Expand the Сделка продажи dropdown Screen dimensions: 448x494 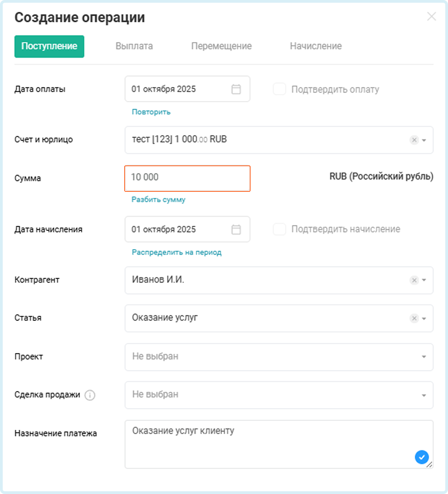pos(424,395)
